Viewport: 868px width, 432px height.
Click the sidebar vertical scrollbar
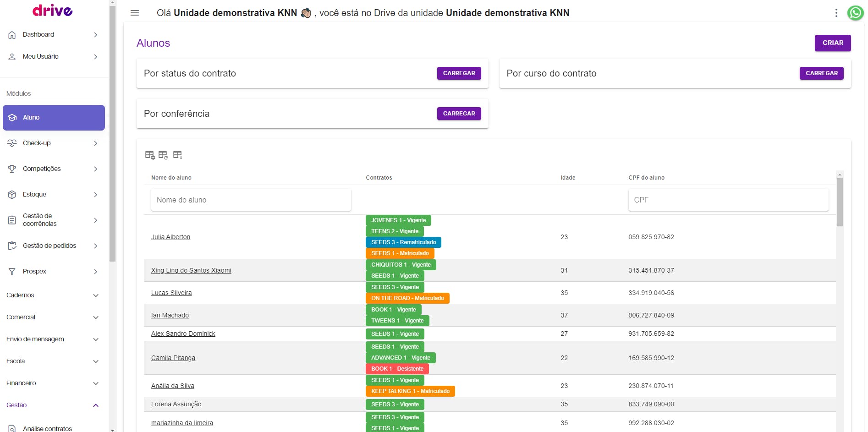point(113,133)
